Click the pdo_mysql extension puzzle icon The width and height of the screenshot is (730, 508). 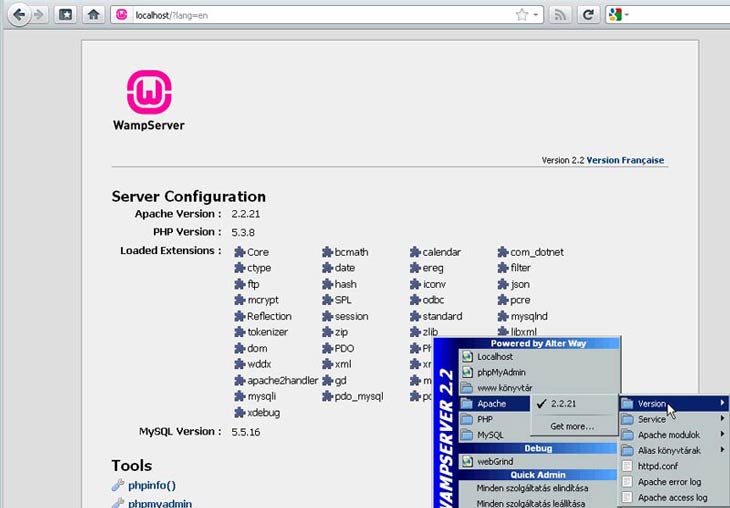click(327, 396)
